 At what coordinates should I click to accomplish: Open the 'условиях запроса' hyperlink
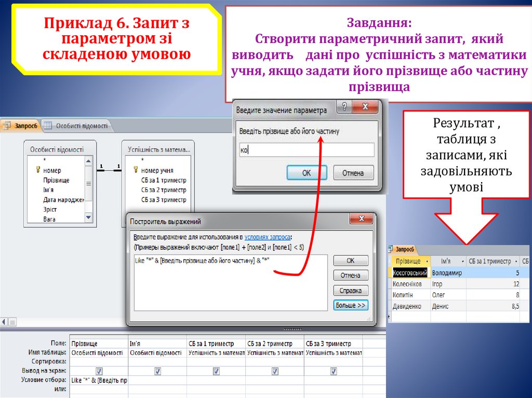click(268, 237)
